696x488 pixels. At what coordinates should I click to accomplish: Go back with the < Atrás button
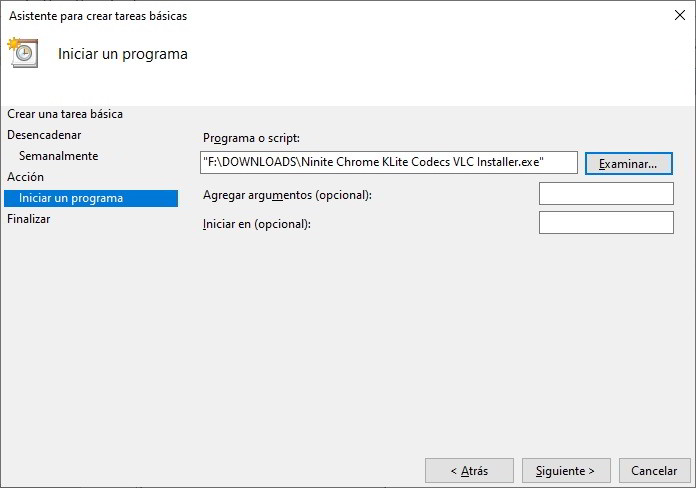[x=469, y=470]
